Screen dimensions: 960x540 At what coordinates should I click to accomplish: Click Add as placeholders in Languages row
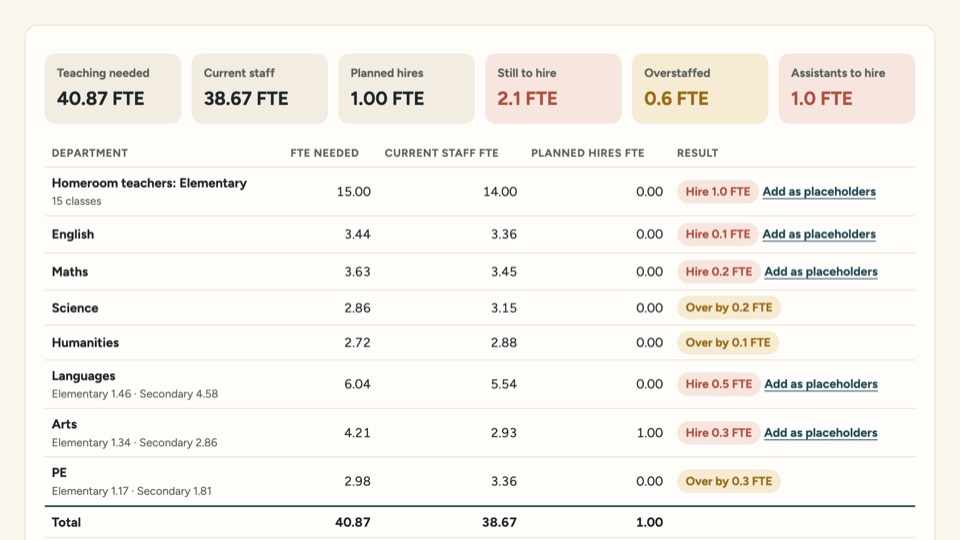(820, 384)
